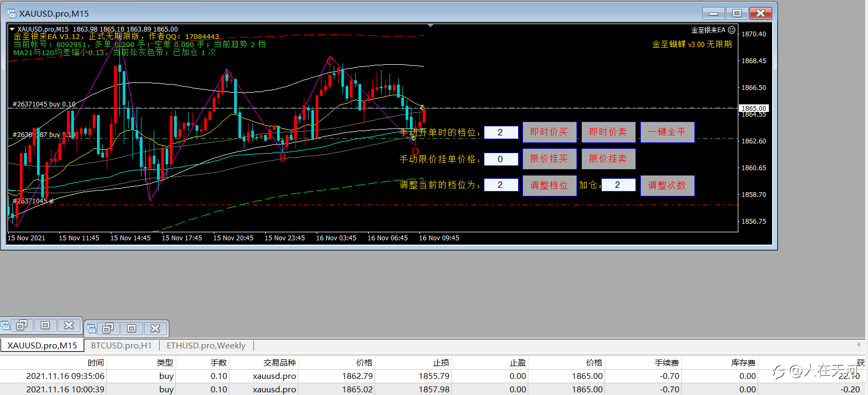Click the 1870.40 price axis label
The height and width of the screenshot is (395, 868).
tap(753, 34)
